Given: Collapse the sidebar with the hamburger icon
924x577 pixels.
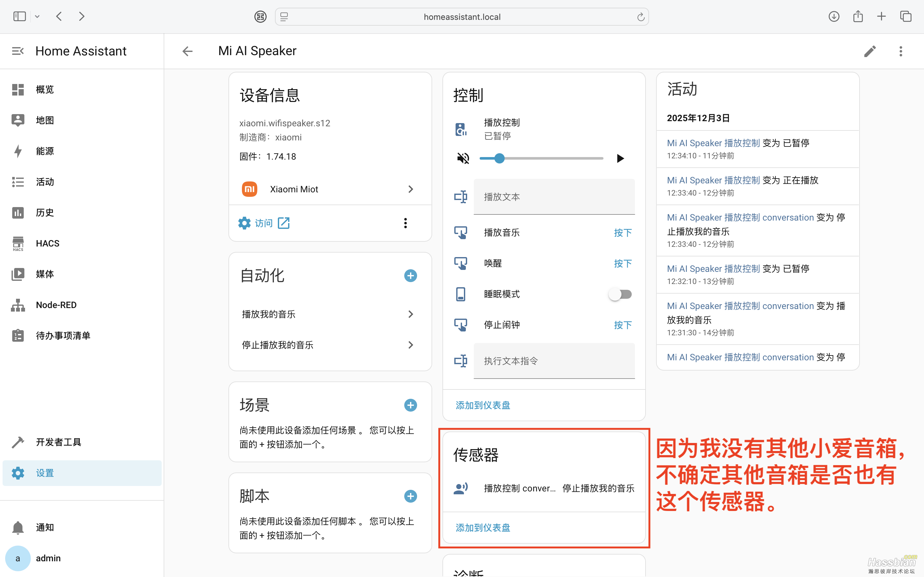Looking at the screenshot, I should [18, 51].
